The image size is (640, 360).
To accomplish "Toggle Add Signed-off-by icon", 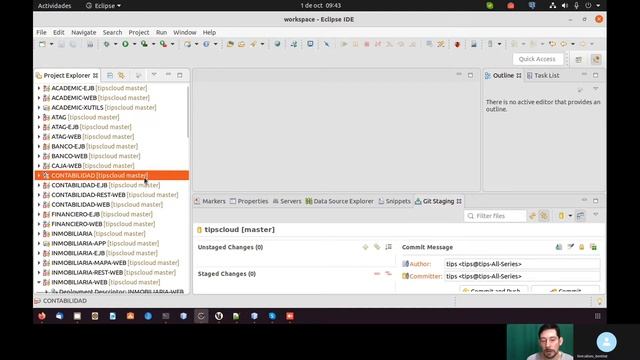I will click(x=571, y=247).
